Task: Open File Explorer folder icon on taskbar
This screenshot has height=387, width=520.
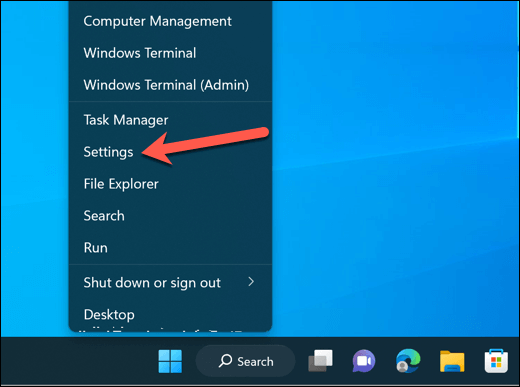Action: coord(452,361)
